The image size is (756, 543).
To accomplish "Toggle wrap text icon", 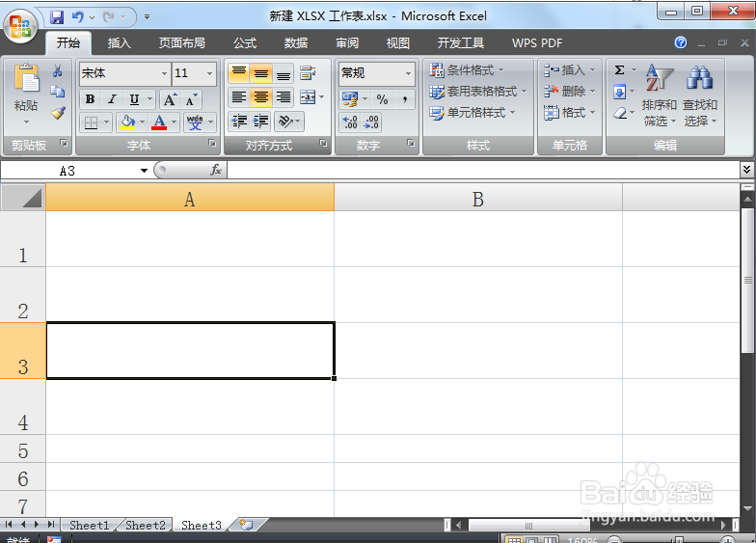I will (x=307, y=73).
